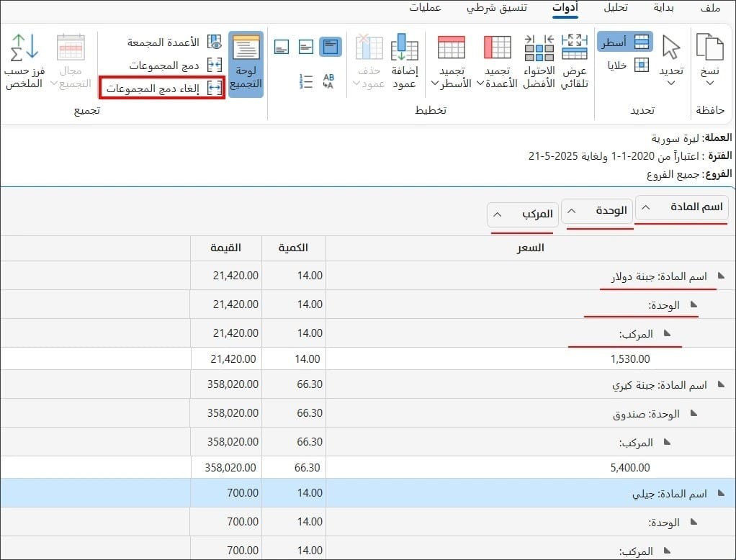Open the تحليل ribbon tab
Viewport: 736px width, 560px height.
pyautogui.click(x=615, y=8)
